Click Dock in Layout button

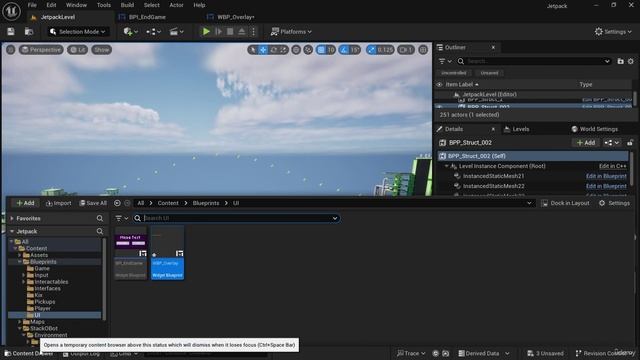[565, 203]
